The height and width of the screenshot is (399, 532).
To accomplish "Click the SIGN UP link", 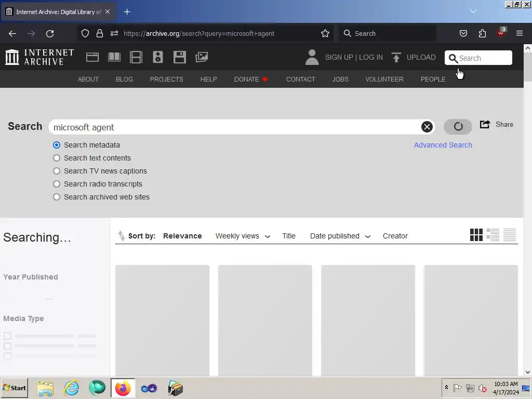I will 339,57.
